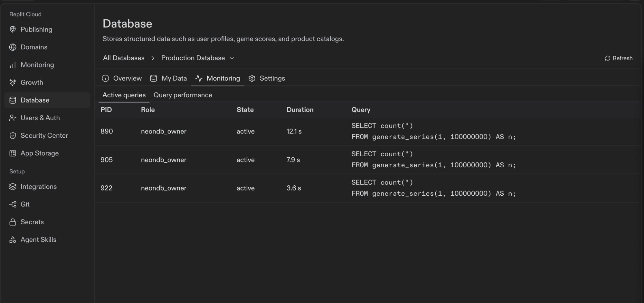644x303 pixels.
Task: Click the sidebar Monitoring bar-chart icon
Action: (x=13, y=65)
